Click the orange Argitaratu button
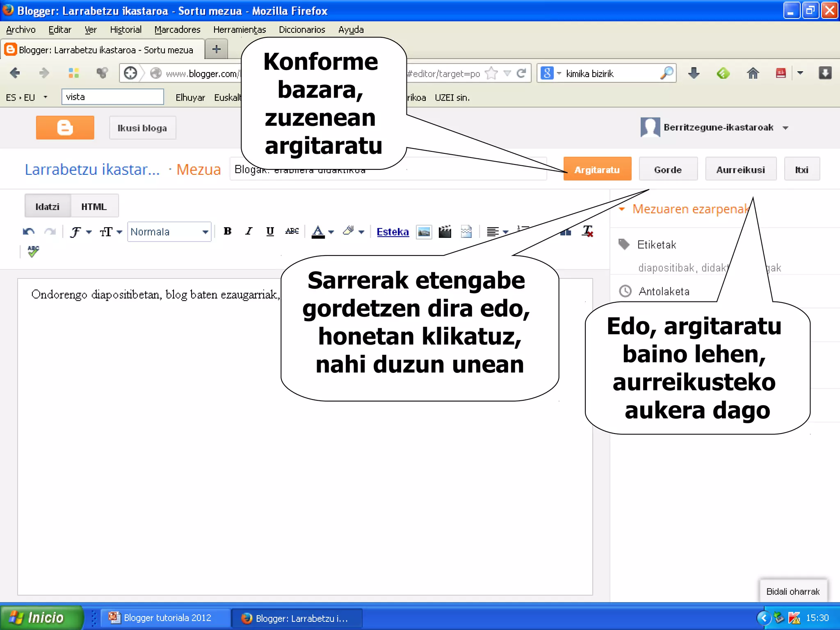Image resolution: width=840 pixels, height=630 pixels. 597,169
